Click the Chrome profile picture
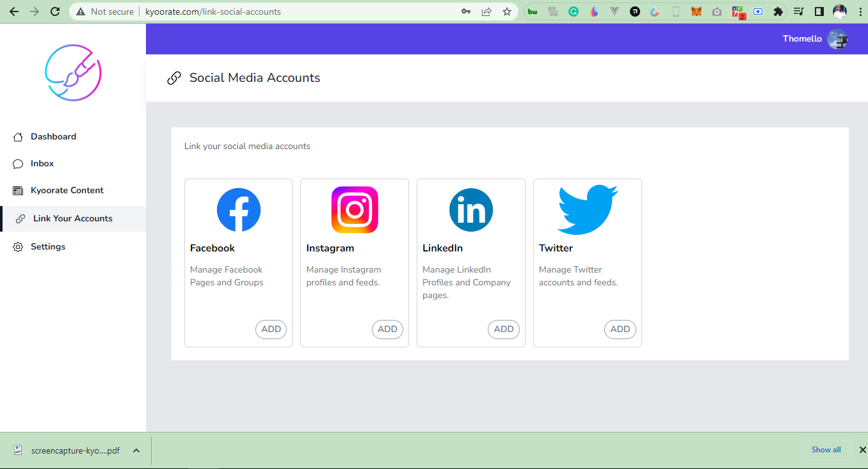The height and width of the screenshot is (469, 868). coord(840,12)
